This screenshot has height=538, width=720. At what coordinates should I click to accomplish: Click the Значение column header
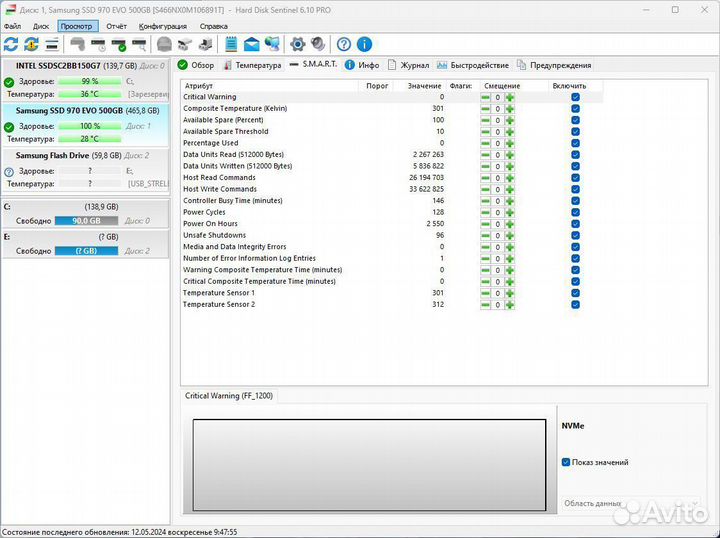click(x=419, y=86)
